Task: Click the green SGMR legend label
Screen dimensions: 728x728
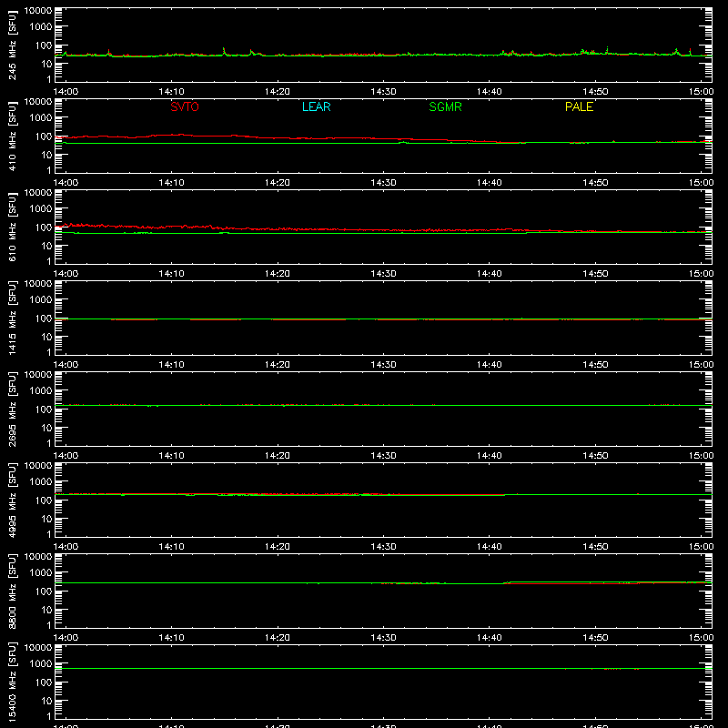Action: tap(445, 106)
